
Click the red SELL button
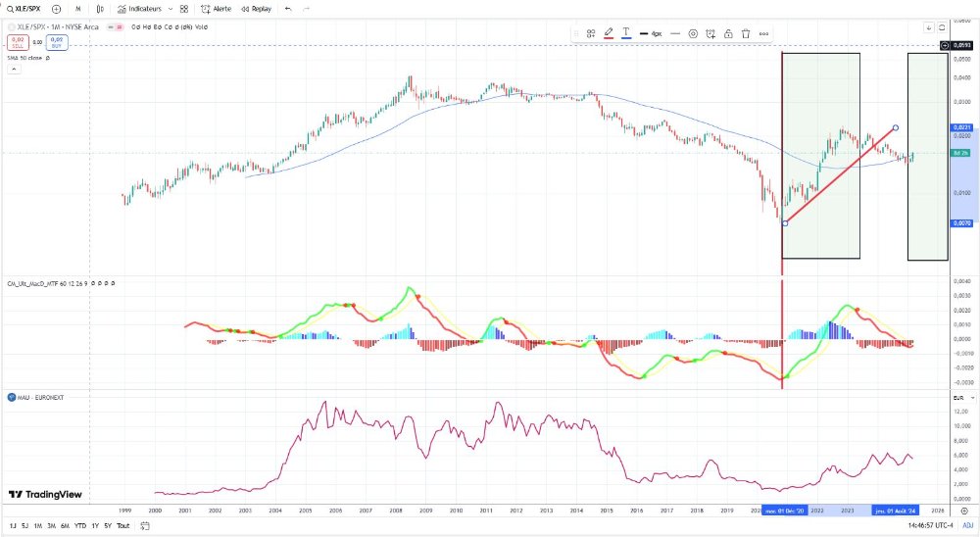click(17, 42)
